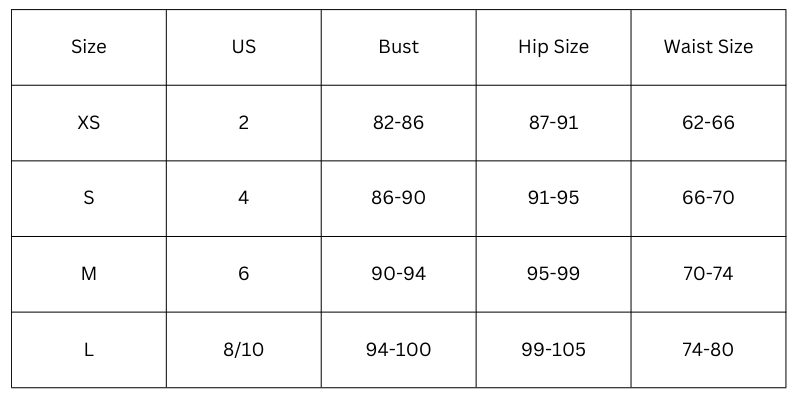The width and height of the screenshot is (800, 400).
Task: Click hip size 87-91 cell
Action: pyautogui.click(x=553, y=123)
